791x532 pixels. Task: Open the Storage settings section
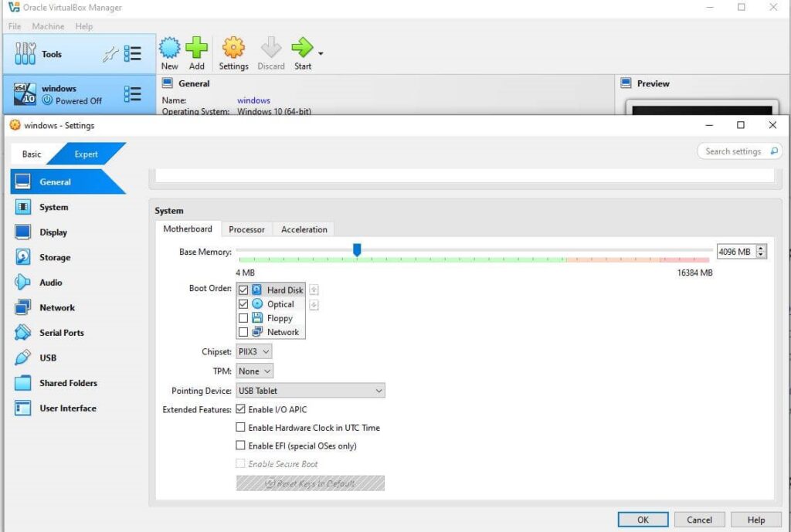(x=54, y=258)
